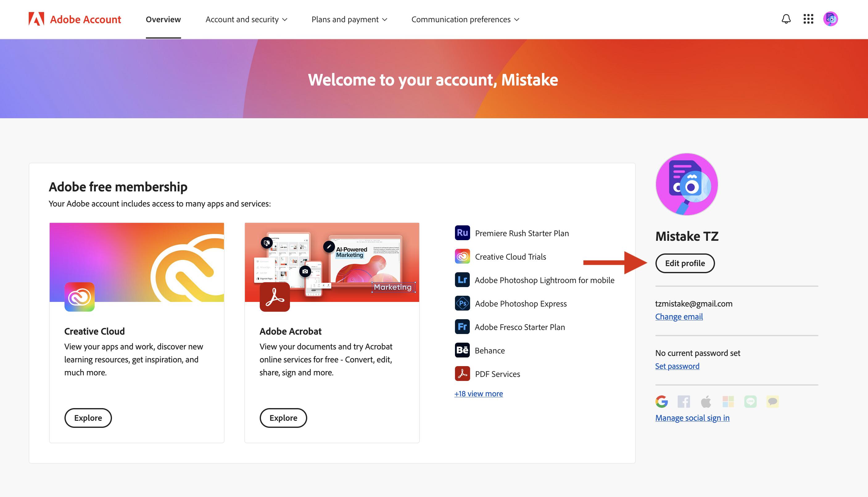Click the Lightroom for mobile icon
This screenshot has height=497, width=868.
point(462,280)
